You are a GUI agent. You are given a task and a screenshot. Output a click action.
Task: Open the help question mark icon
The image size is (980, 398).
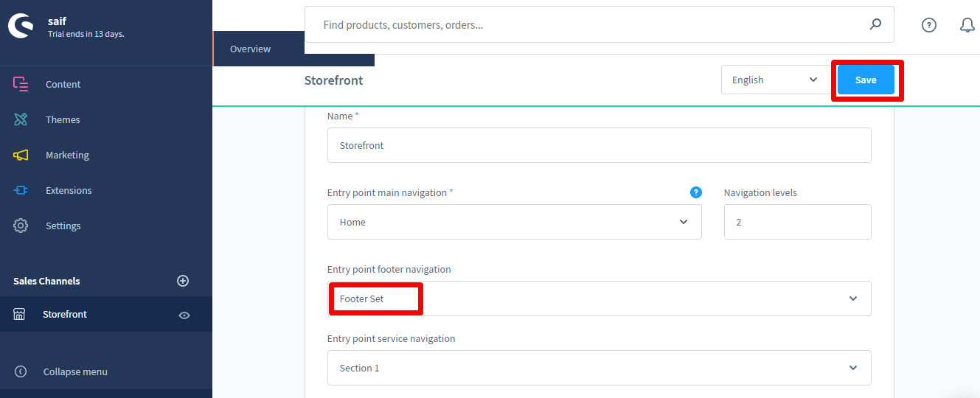929,25
